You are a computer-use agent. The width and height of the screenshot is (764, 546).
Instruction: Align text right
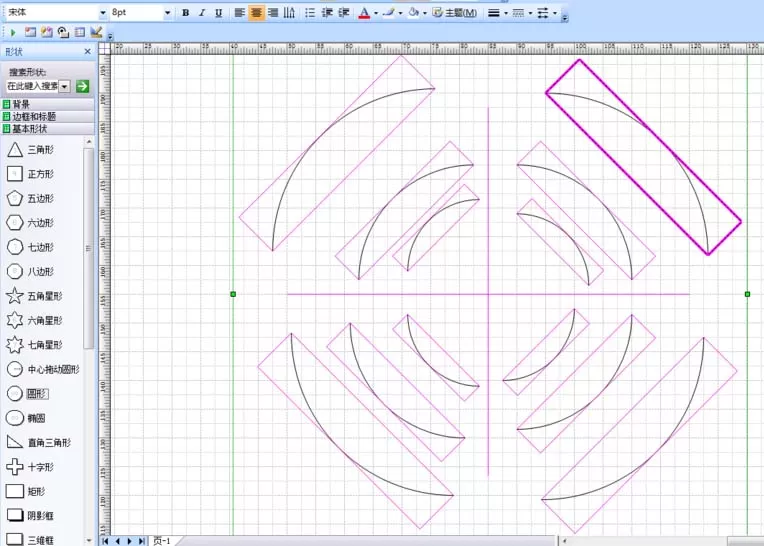pyautogui.click(x=273, y=13)
